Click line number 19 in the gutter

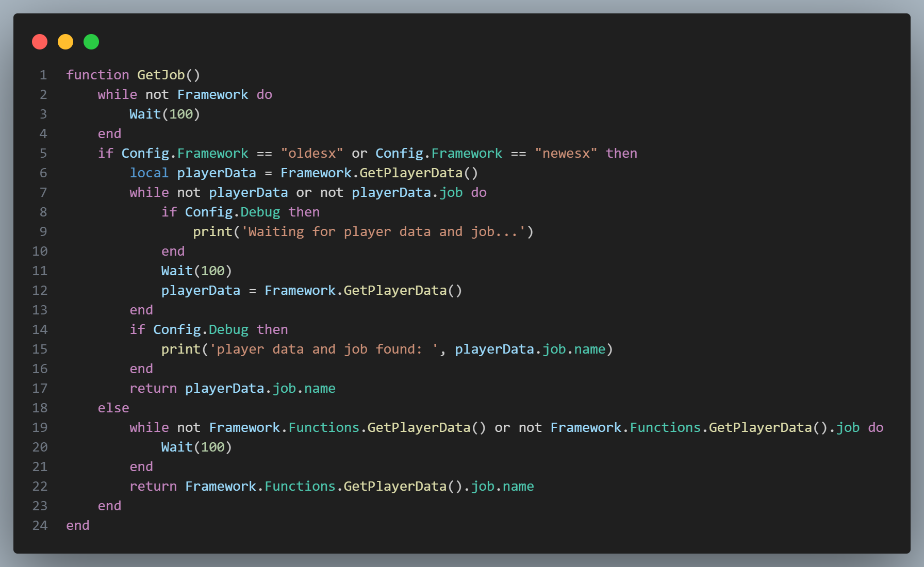point(40,428)
